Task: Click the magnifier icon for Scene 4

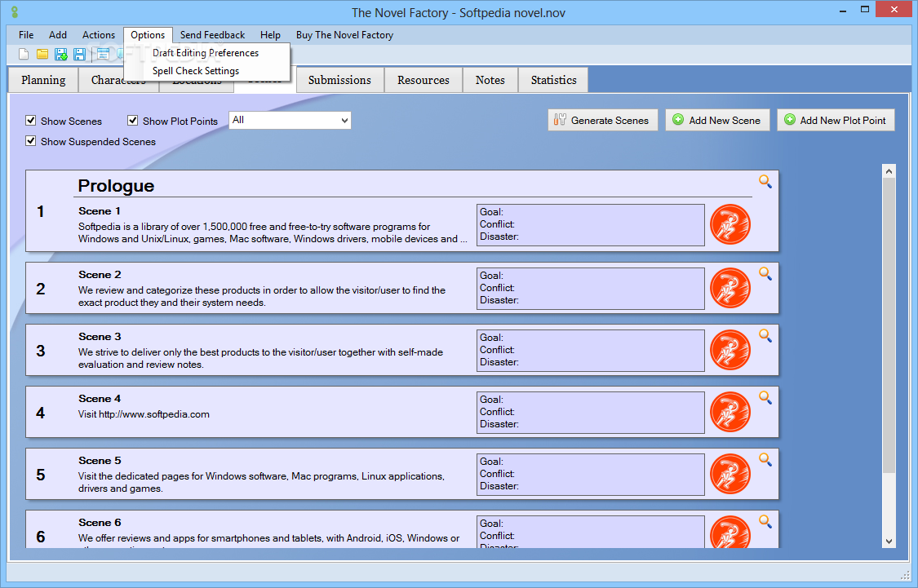Action: (765, 397)
